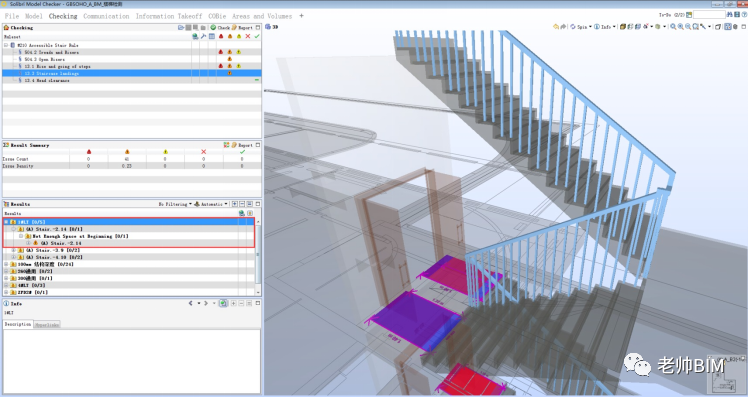Toggle the perspective view box icon

click(x=718, y=27)
